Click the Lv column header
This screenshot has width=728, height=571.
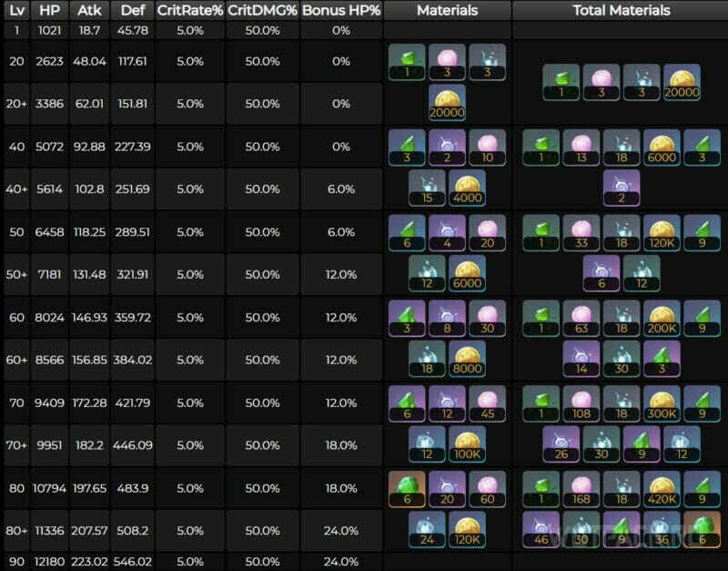(x=16, y=10)
